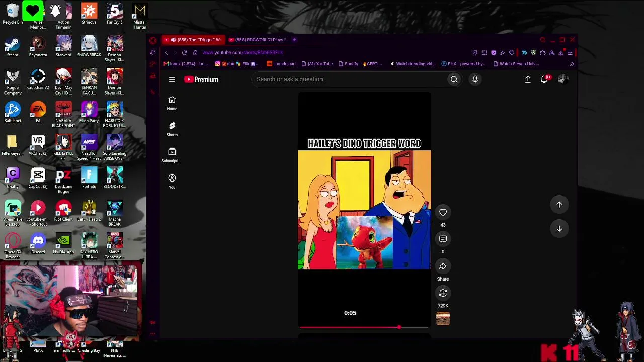Open Bayonetta desktop shortcut

point(38,47)
